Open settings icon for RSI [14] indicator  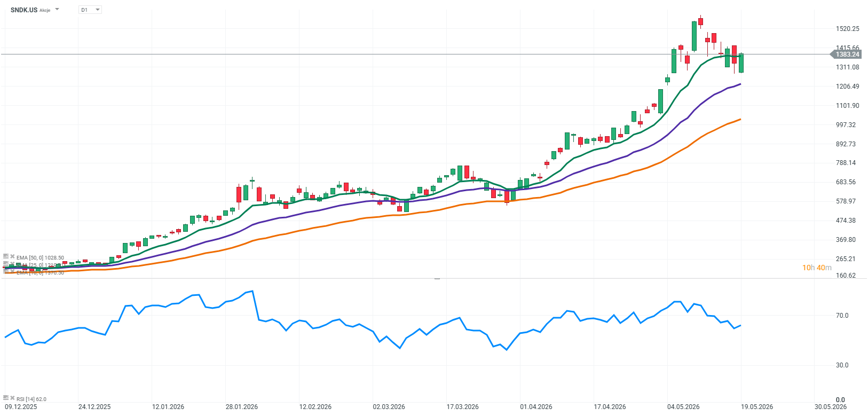6,398
